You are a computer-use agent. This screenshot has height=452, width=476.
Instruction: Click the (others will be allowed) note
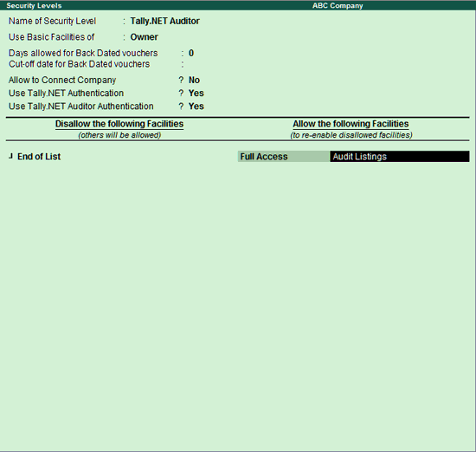pyautogui.click(x=119, y=135)
